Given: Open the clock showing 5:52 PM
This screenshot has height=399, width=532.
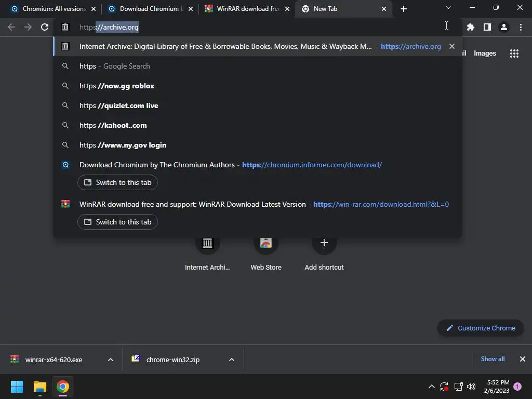Looking at the screenshot, I should click(x=497, y=387).
